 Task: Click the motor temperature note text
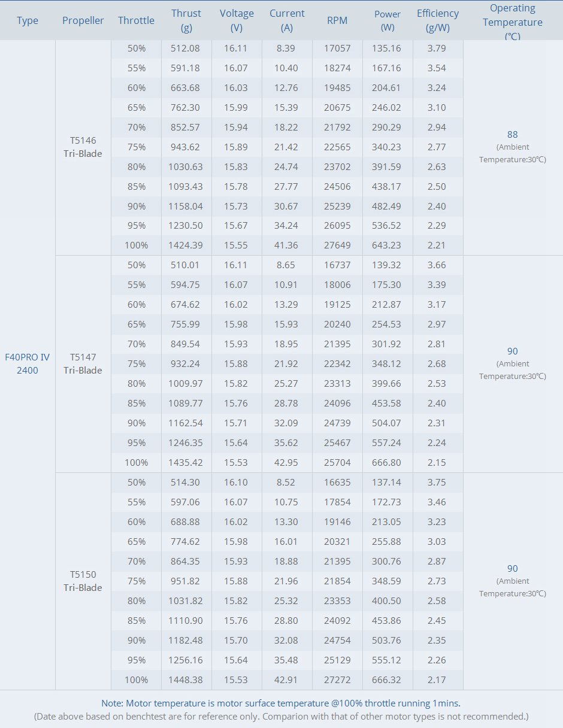pos(281,703)
